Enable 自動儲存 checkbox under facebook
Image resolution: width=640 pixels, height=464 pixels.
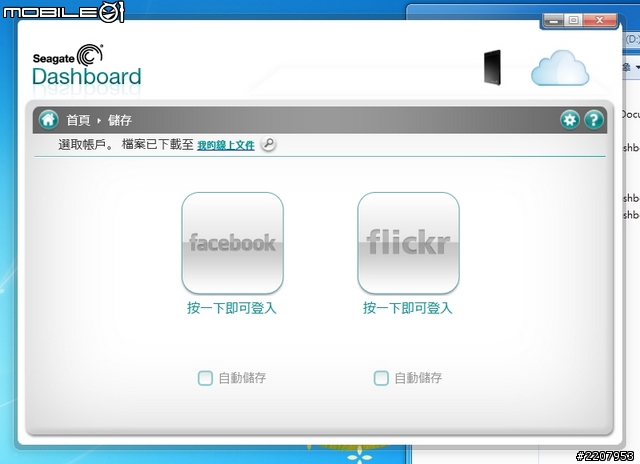pyautogui.click(x=205, y=378)
